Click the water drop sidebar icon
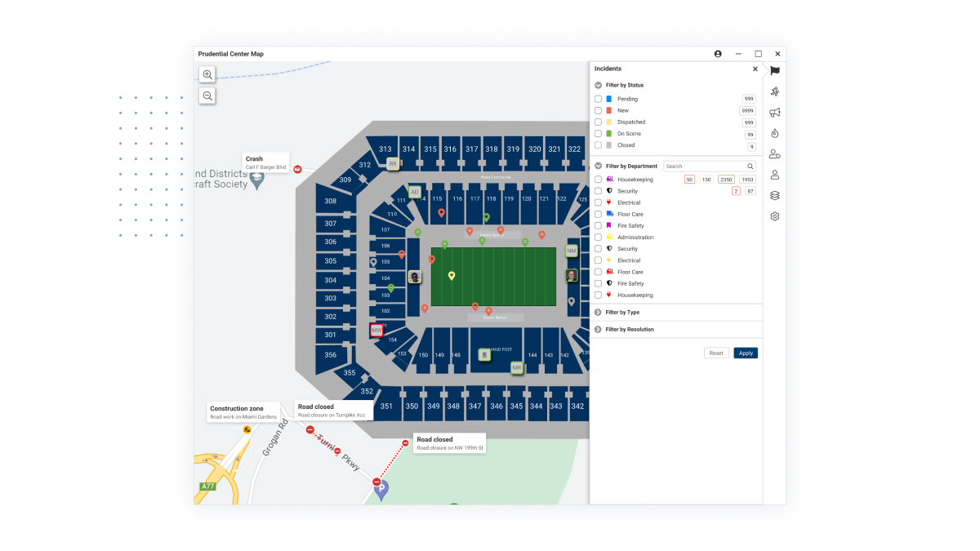Screen dimensions: 980x551 coord(774,132)
